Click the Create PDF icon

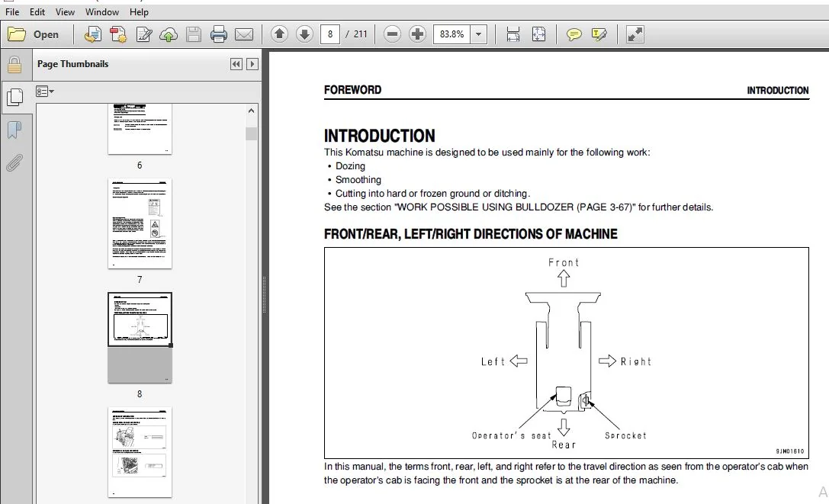point(118,34)
